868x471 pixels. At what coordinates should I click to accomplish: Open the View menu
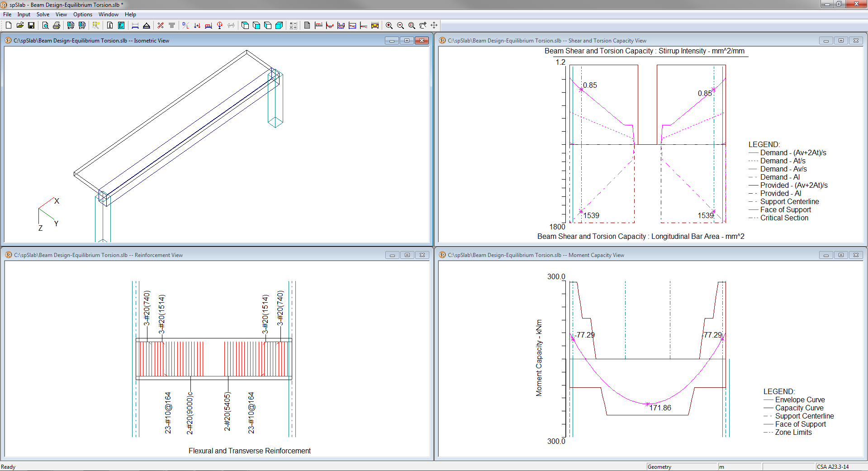[61, 14]
